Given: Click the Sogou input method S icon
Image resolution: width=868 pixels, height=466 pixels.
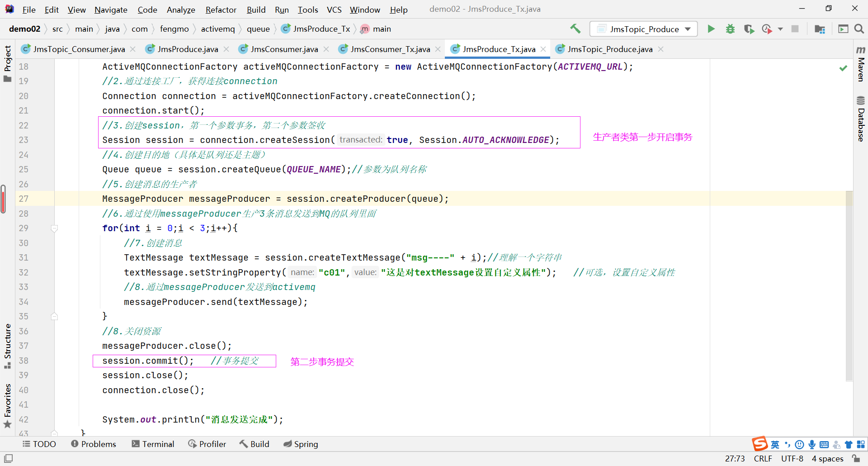Looking at the screenshot, I should click(759, 444).
